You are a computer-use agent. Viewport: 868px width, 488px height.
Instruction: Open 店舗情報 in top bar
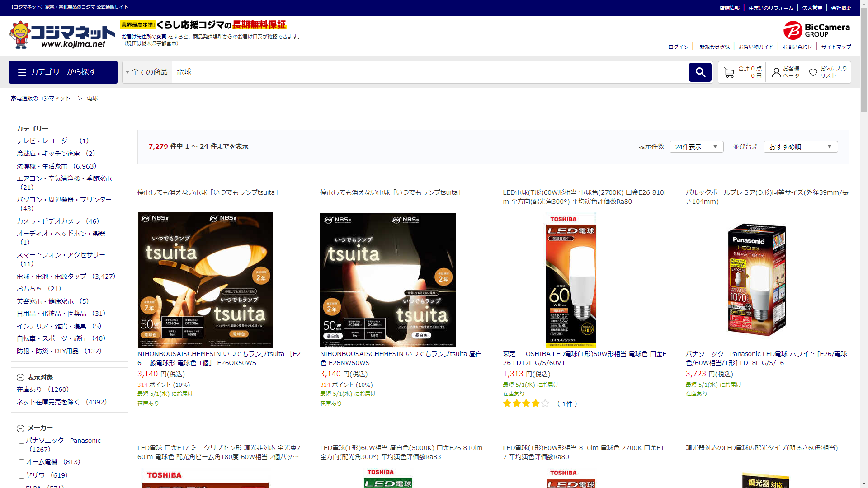(729, 8)
